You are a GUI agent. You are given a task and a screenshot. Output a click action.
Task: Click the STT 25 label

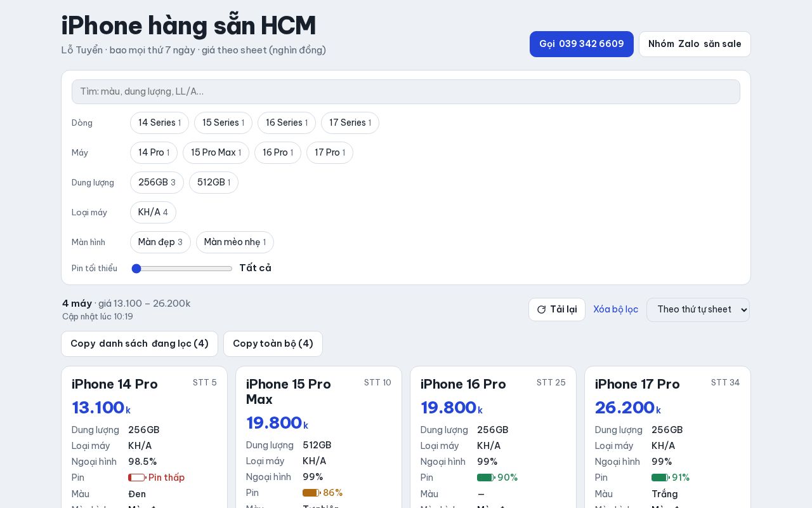(551, 382)
